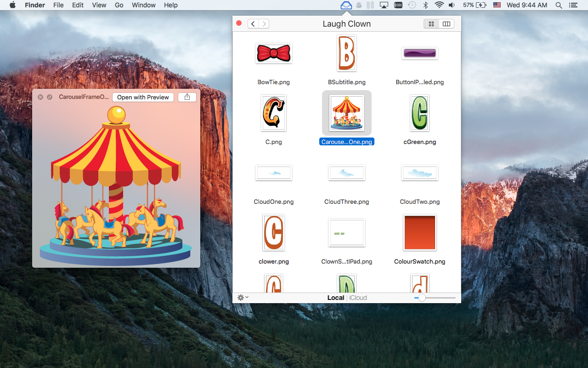Viewport: 588px width, 368px height.
Task: Open the View menu
Action: [99, 5]
